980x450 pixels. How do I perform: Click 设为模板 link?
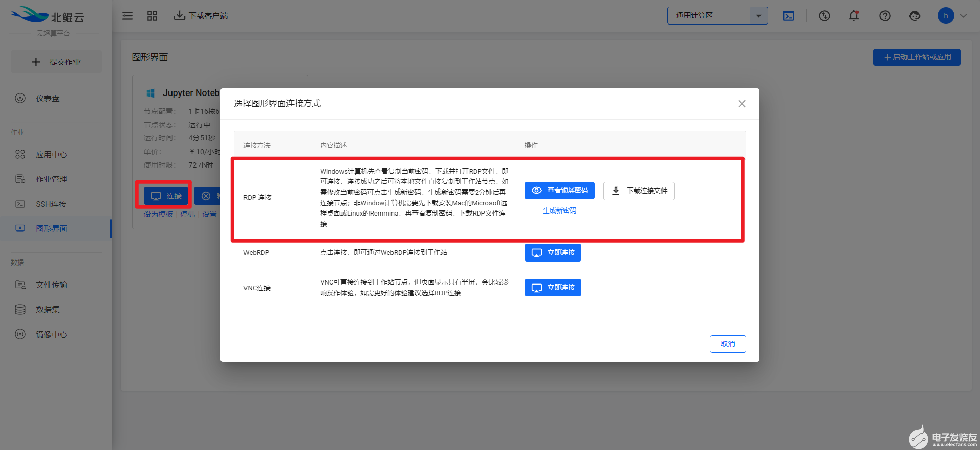158,215
